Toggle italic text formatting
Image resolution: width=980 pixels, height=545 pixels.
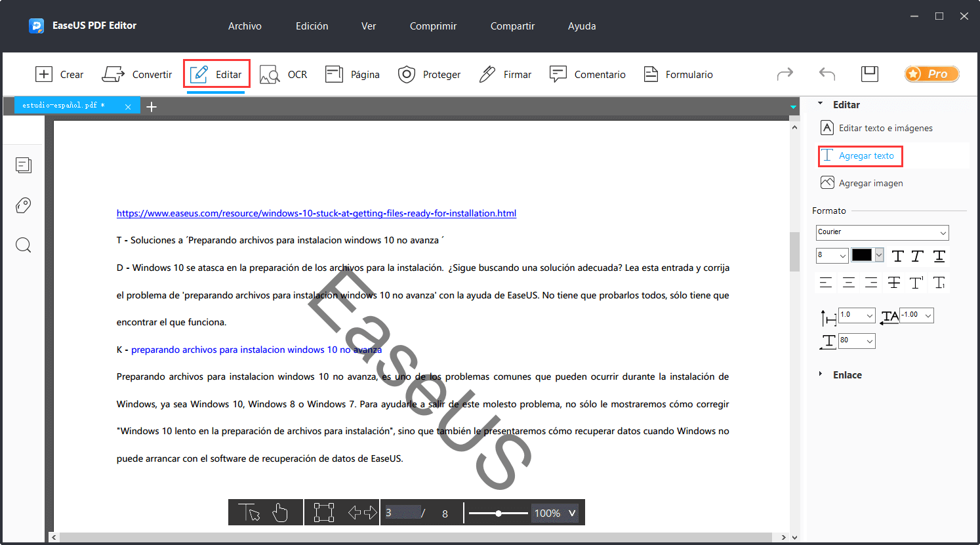[918, 256]
